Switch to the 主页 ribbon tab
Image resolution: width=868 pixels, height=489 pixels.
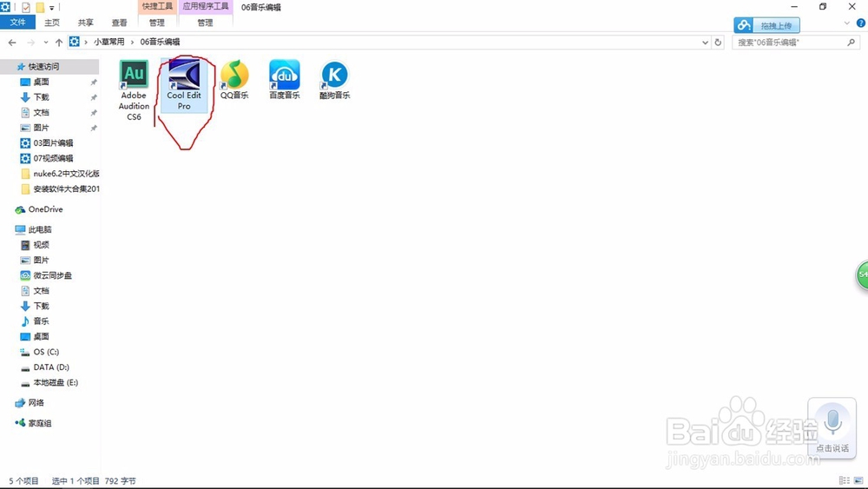coord(52,23)
